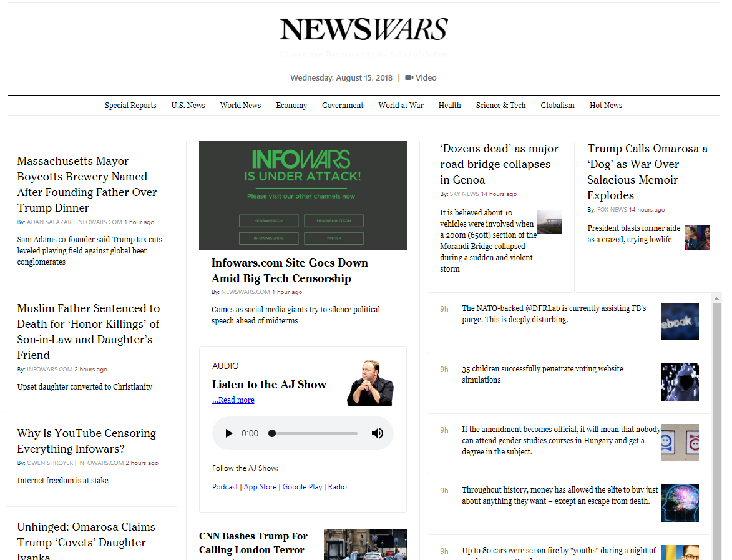
Task: Click the glowing brain thumbnail
Action: 680,503
